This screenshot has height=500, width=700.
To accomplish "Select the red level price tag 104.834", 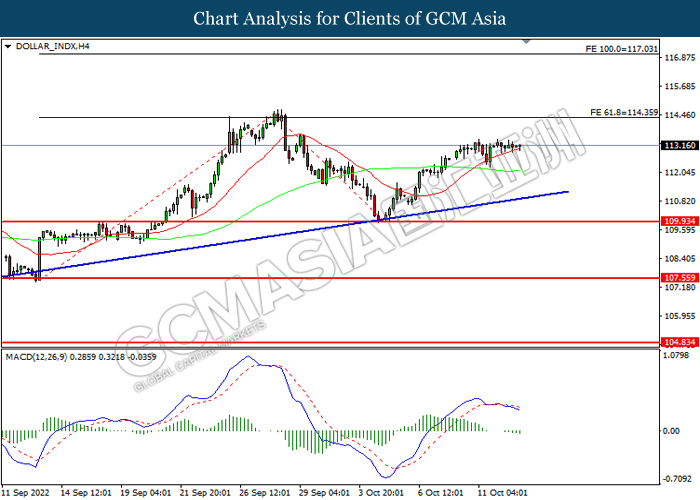I will (679, 342).
